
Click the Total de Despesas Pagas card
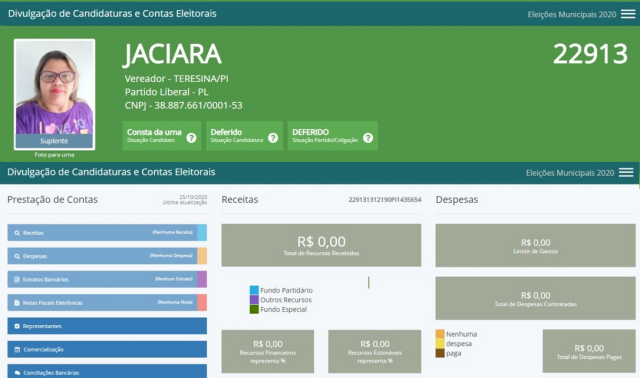(589, 351)
